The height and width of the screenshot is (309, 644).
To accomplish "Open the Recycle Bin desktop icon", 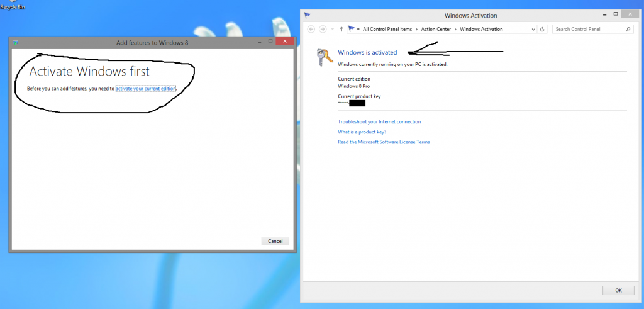I will click(13, 5).
